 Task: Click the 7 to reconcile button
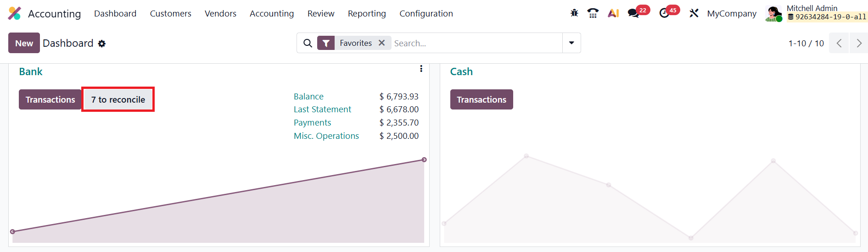[118, 99]
